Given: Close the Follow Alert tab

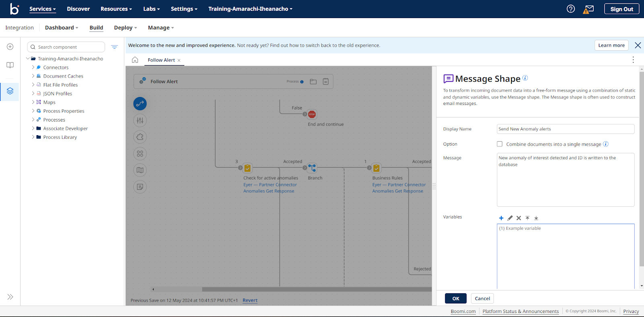Looking at the screenshot, I should coord(179,60).
